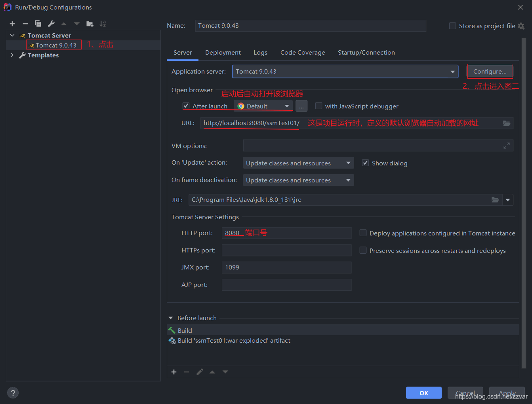The width and height of the screenshot is (532, 404).
Task: Click the JMX port field
Action: click(286, 267)
